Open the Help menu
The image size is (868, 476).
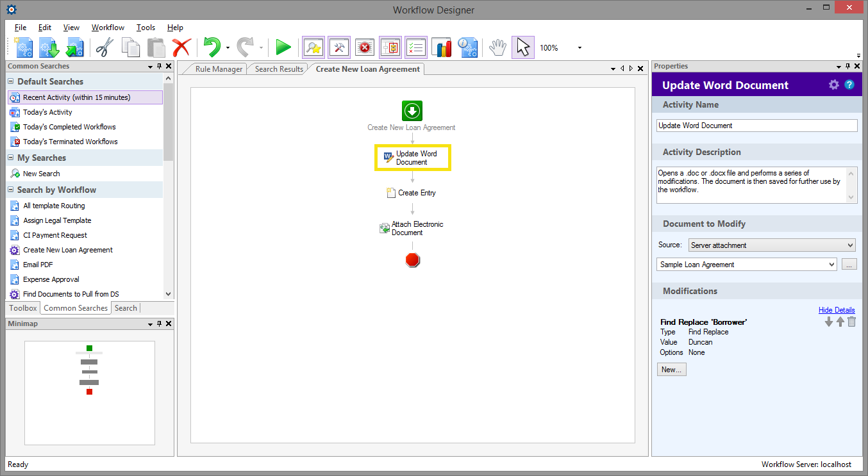pos(175,28)
